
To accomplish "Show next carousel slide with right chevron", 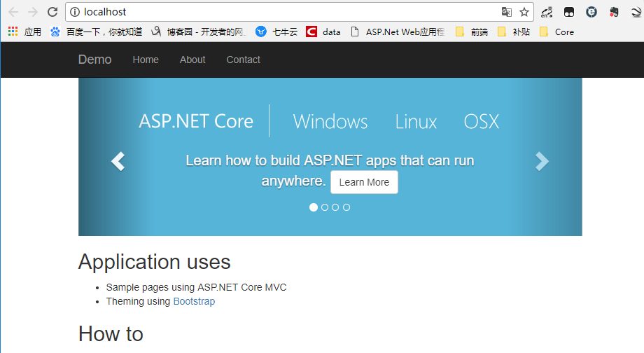I will pos(542,161).
